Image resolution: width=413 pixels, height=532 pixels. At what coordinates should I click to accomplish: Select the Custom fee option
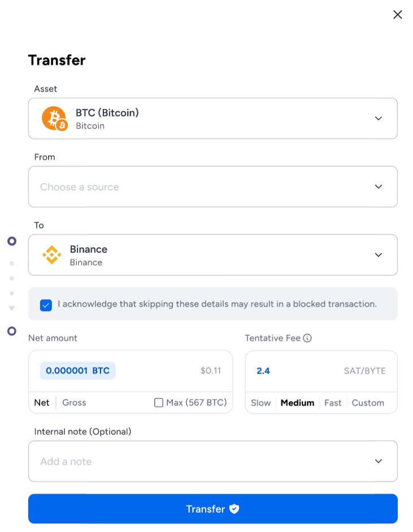(368, 403)
